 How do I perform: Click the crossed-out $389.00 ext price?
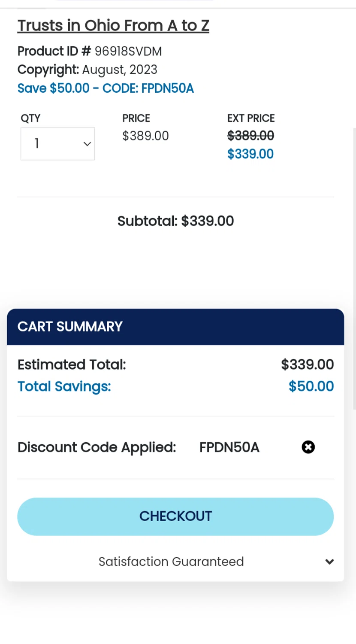coord(250,136)
